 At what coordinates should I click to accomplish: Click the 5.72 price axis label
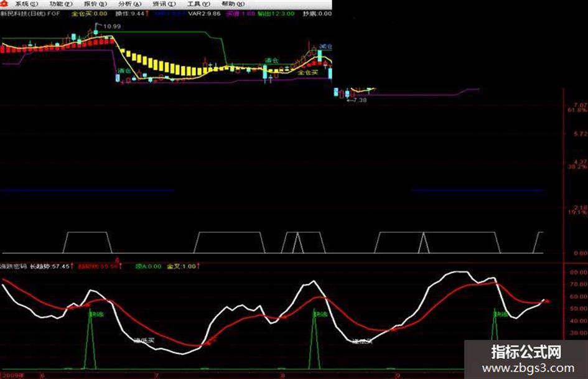tap(581, 134)
